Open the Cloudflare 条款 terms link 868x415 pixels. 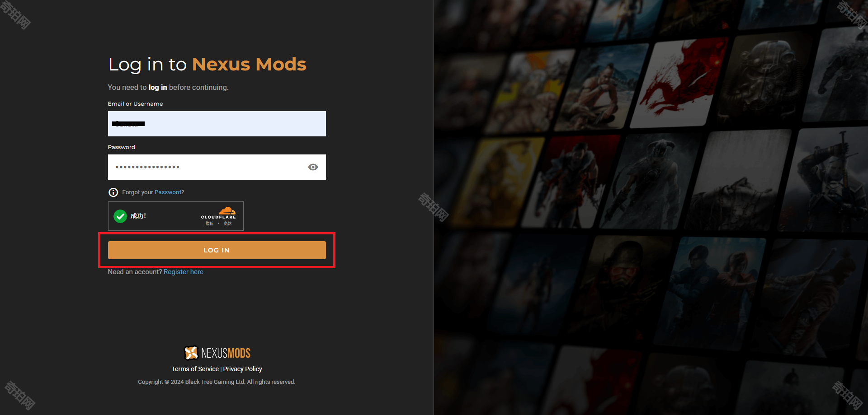click(228, 224)
